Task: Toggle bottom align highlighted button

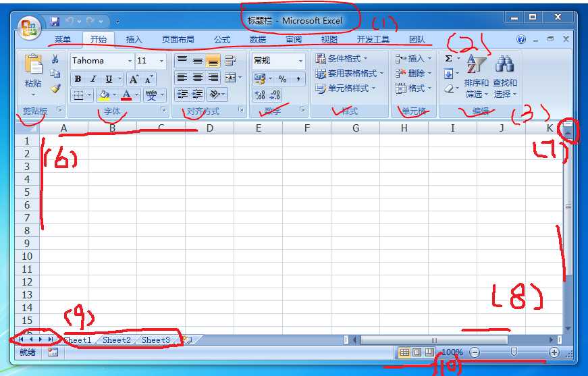Action: 213,60
